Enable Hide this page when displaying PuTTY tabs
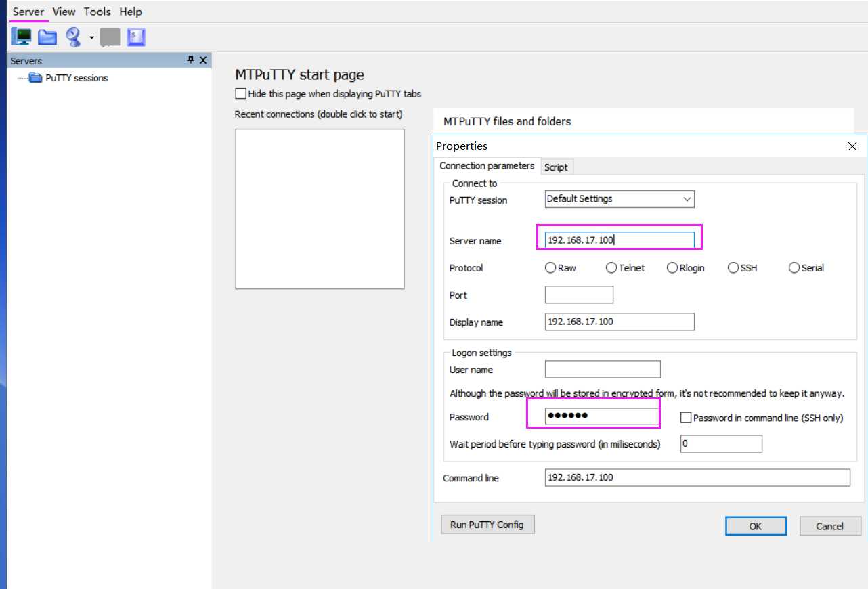The image size is (868, 589). tap(240, 94)
